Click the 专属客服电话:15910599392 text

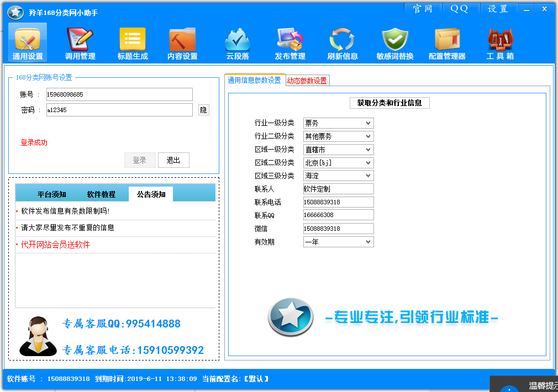point(133,350)
